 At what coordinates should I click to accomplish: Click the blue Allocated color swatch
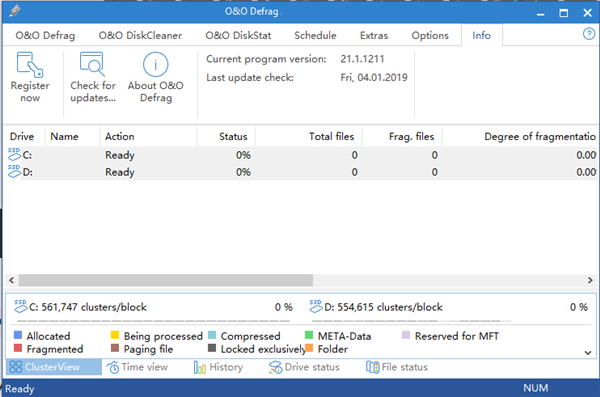click(18, 335)
